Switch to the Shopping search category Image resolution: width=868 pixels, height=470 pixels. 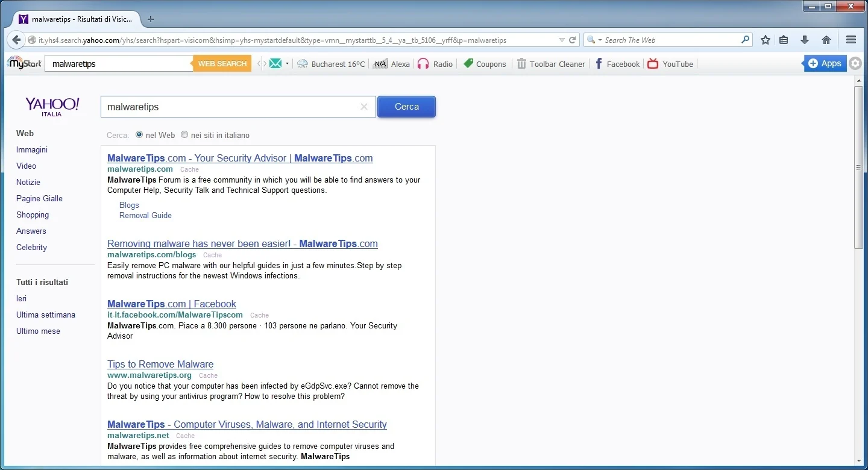[33, 215]
